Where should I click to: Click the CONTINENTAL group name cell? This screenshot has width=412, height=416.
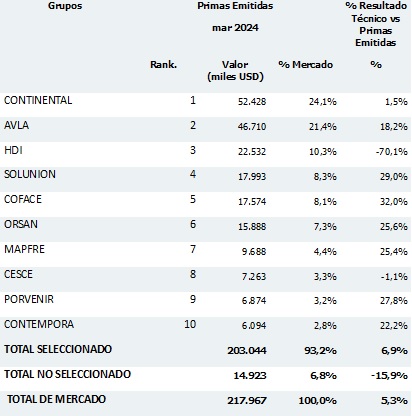click(x=38, y=100)
